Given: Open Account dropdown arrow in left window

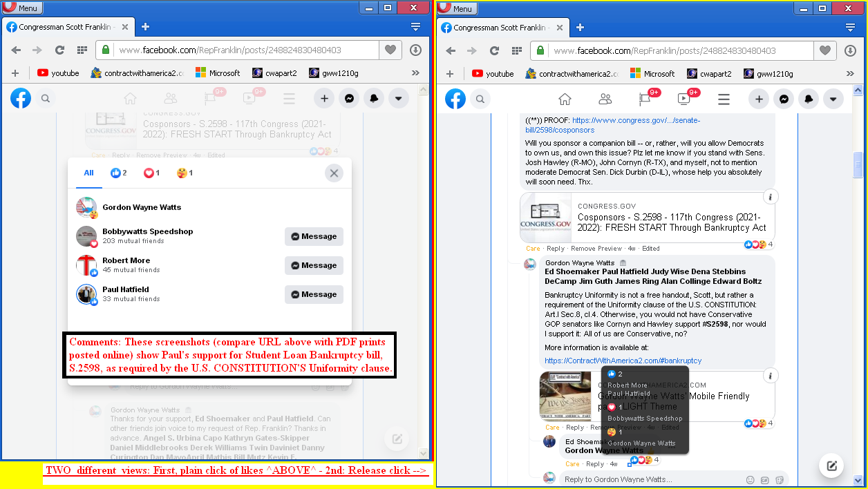Looking at the screenshot, I should tap(399, 99).
